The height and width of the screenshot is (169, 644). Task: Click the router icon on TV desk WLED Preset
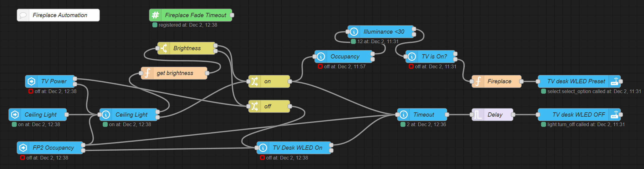614,81
